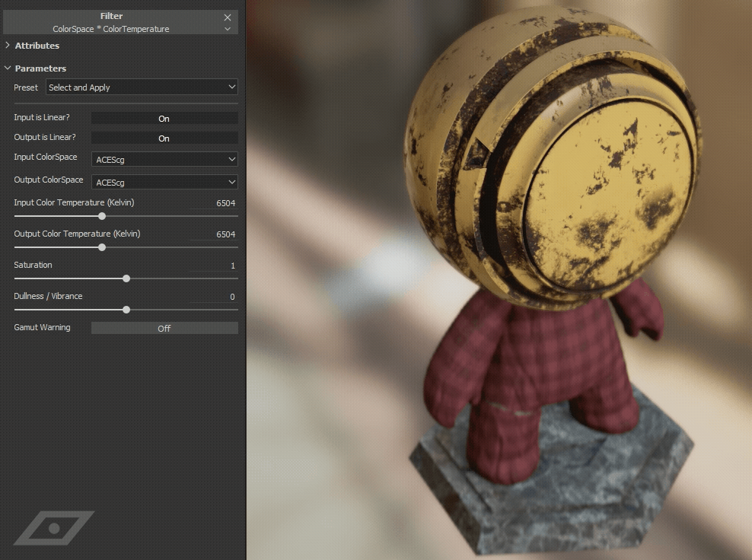Click the ColorSpace * ColorTemperature filter name
Screen dimensions: 752x560
click(x=111, y=29)
